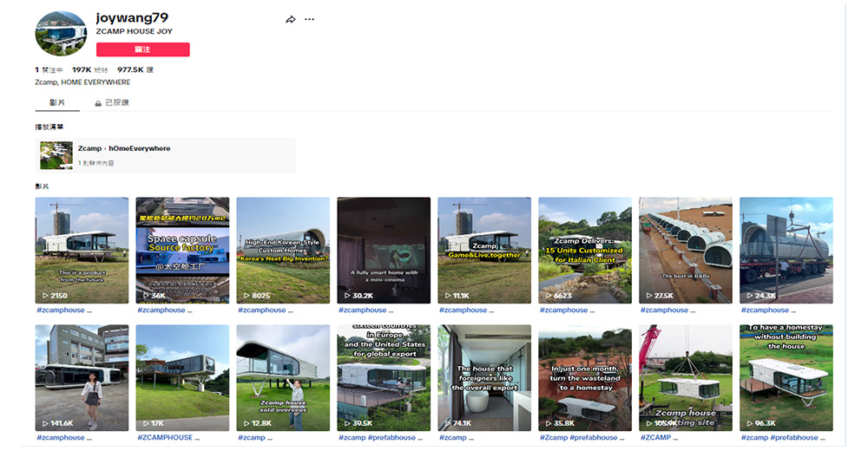Open the 'Zcamp Game&Live, together' video
The height and width of the screenshot is (451, 868).
pyautogui.click(x=484, y=250)
